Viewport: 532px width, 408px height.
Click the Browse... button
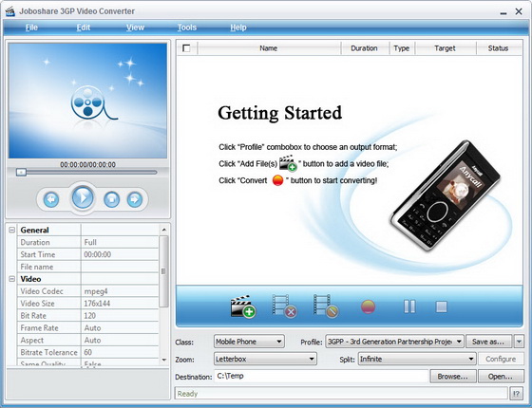(x=452, y=377)
